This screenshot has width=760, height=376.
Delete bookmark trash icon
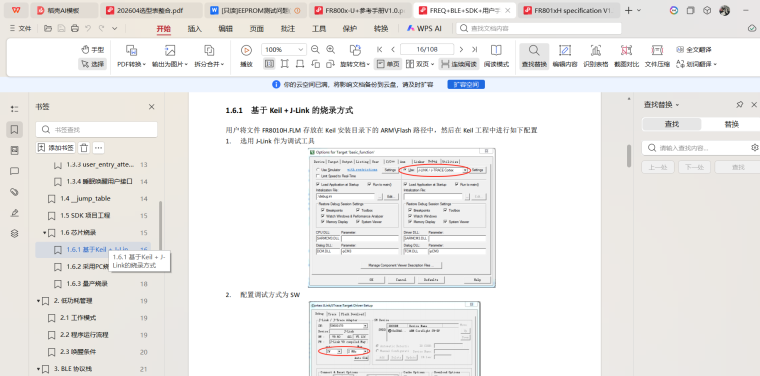pos(84,148)
